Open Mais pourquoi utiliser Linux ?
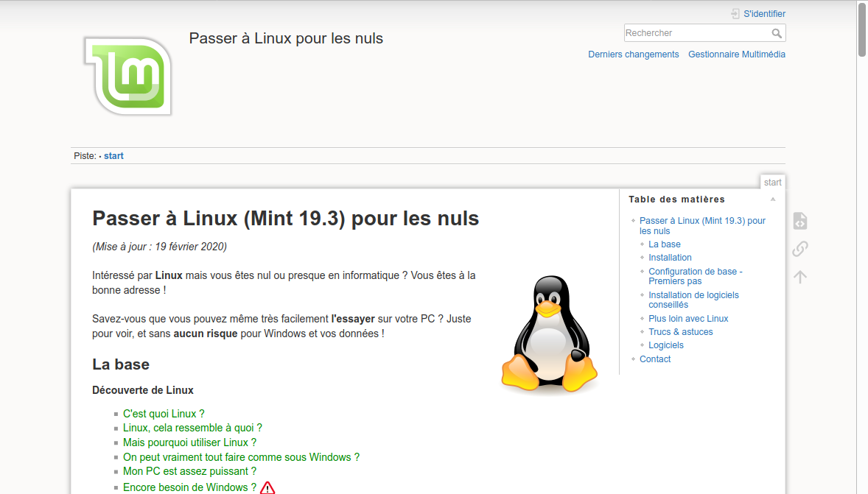Screen dimensions: 868x494 pos(190,442)
